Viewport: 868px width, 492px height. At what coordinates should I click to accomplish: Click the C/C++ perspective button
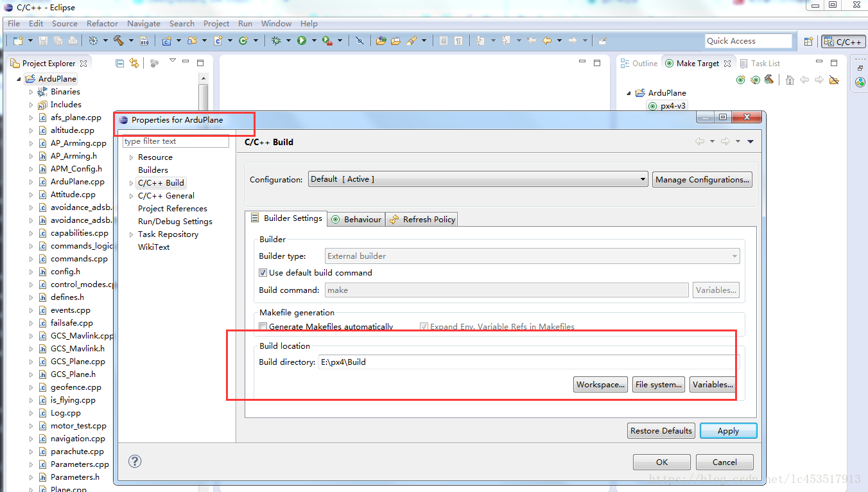click(844, 41)
